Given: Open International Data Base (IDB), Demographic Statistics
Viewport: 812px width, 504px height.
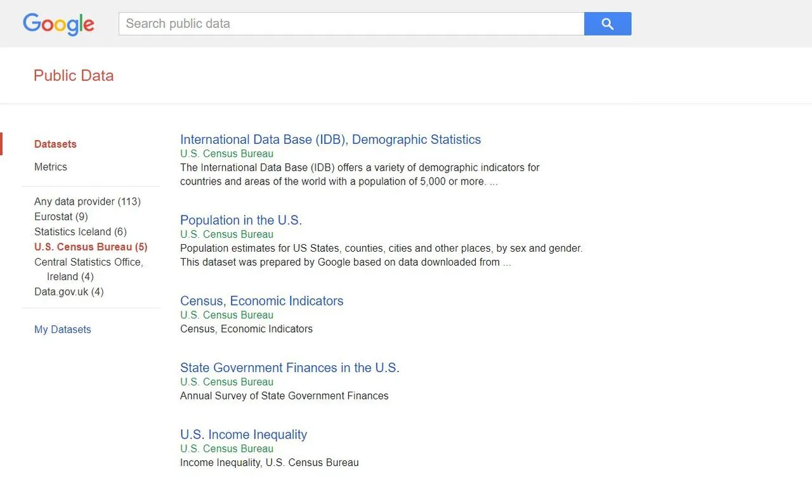Looking at the screenshot, I should pyautogui.click(x=331, y=139).
